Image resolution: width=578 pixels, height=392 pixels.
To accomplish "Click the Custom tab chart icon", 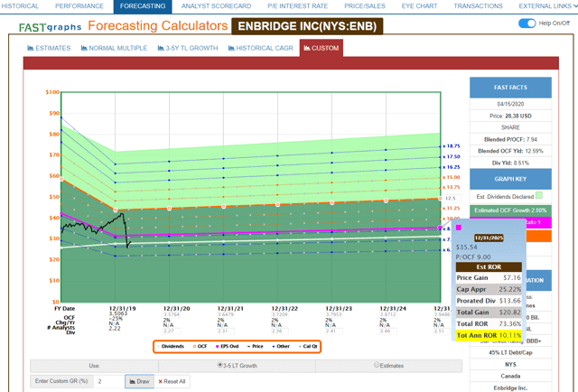I will pos(309,47).
